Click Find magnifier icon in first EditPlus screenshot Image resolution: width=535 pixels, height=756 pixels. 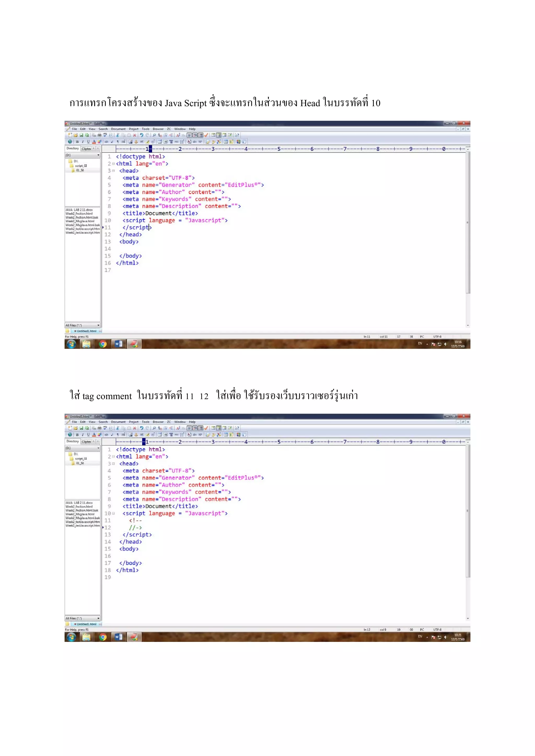click(154, 135)
